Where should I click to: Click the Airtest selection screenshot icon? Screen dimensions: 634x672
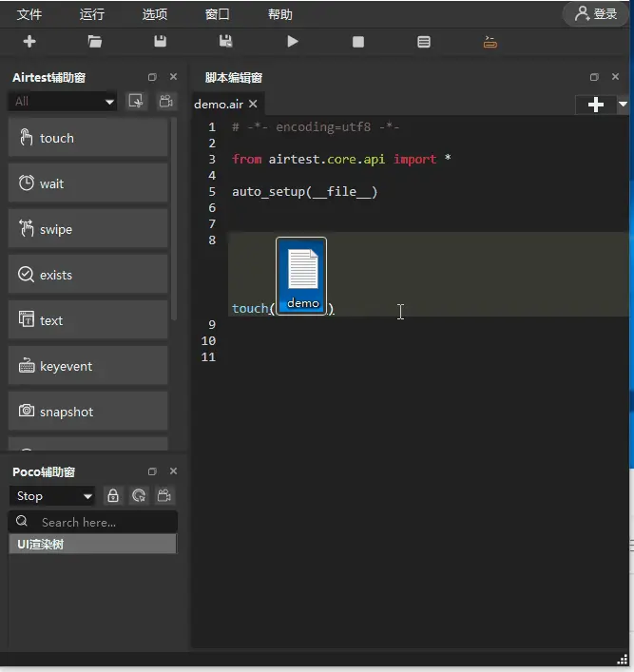136,101
